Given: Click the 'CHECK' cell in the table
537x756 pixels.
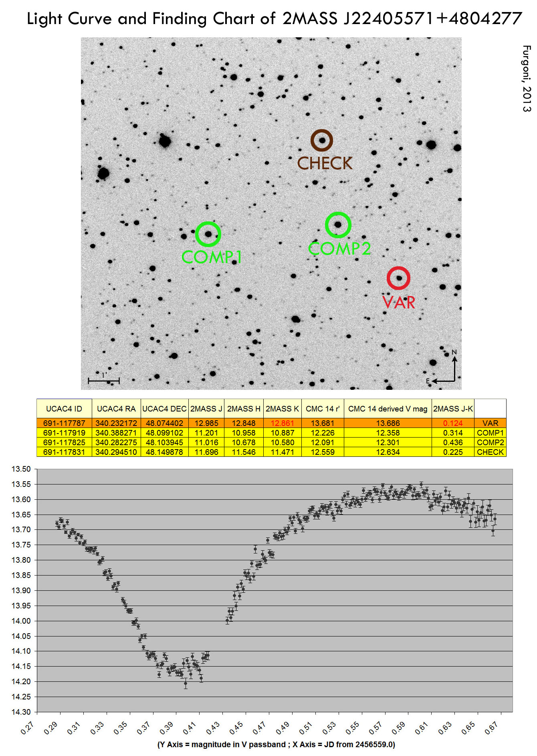Looking at the screenshot, I should (490, 452).
